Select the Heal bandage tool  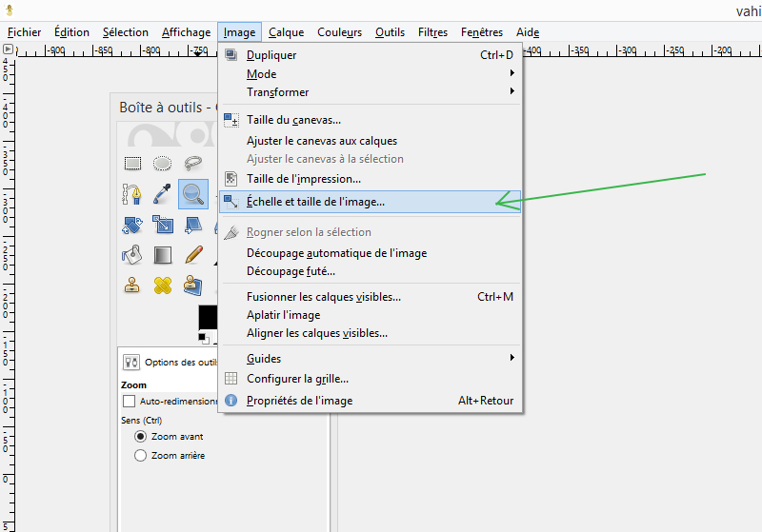pos(162,286)
